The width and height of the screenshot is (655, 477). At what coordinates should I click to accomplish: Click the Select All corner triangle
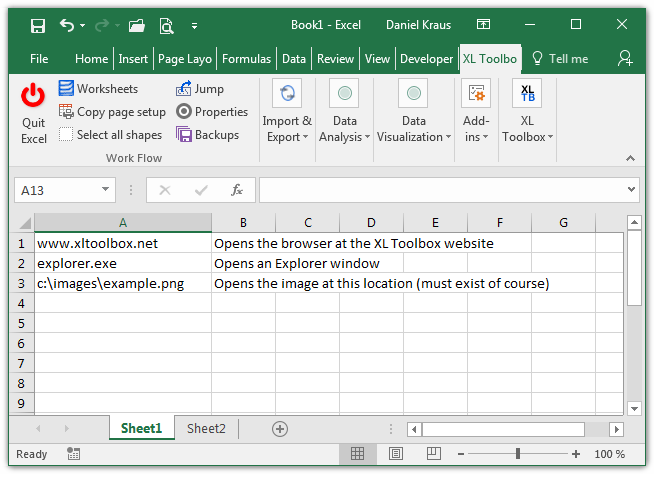(x=24, y=223)
